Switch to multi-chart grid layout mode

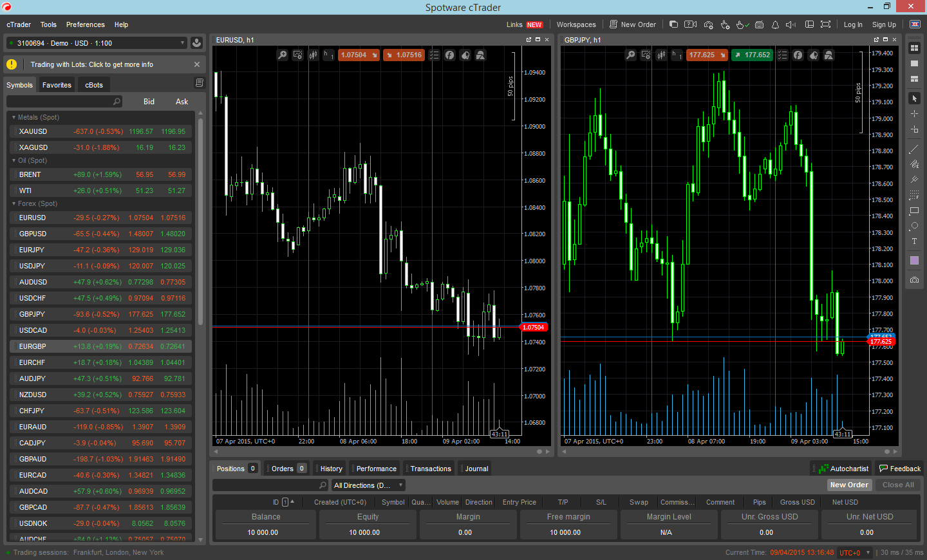[913, 48]
